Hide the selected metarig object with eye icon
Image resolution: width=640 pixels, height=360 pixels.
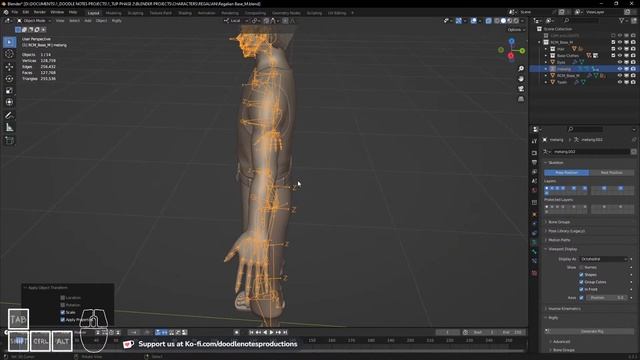point(620,69)
